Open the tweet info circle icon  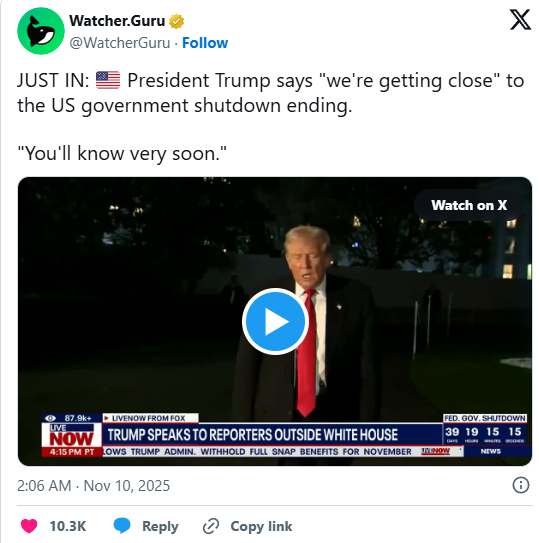(x=521, y=485)
